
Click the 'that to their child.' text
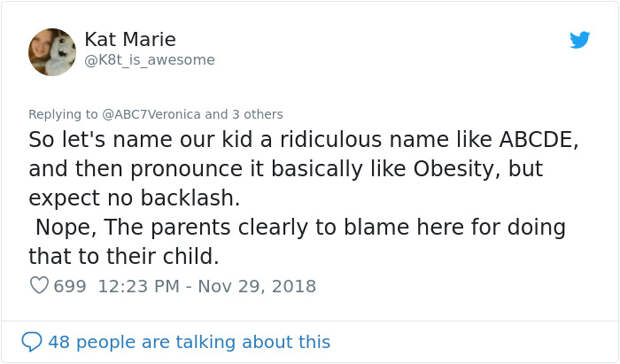(123, 256)
